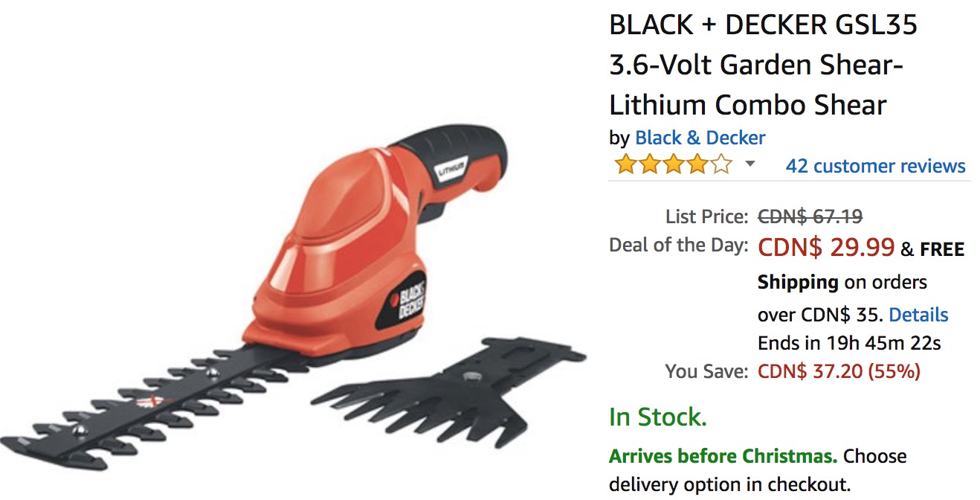Click the Lithium badge on the handle
The width and height of the screenshot is (980, 500).
point(451,170)
